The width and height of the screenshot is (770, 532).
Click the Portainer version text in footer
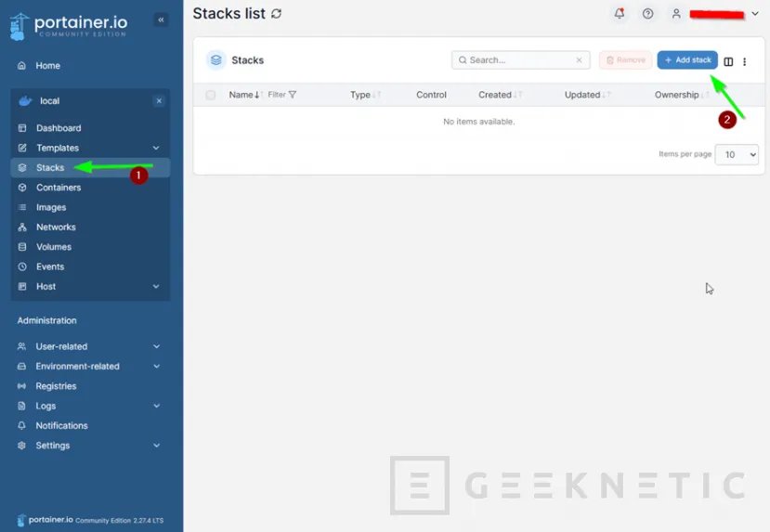click(x=119, y=520)
